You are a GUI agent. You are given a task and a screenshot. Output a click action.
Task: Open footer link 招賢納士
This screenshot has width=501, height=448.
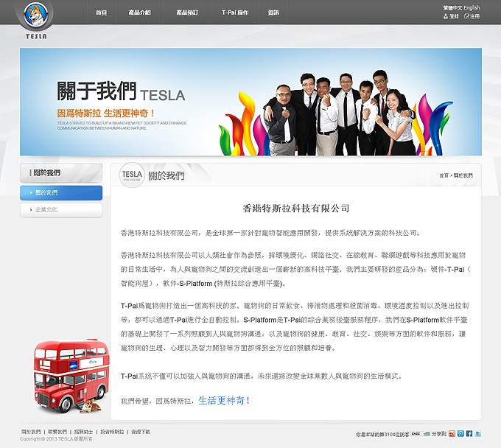point(83,432)
